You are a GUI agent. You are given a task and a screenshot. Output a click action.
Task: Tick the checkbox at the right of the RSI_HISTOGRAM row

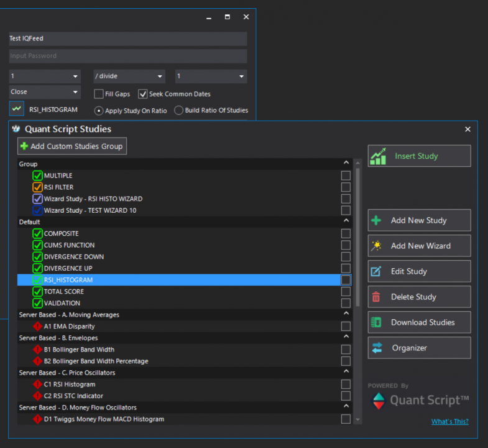click(346, 280)
